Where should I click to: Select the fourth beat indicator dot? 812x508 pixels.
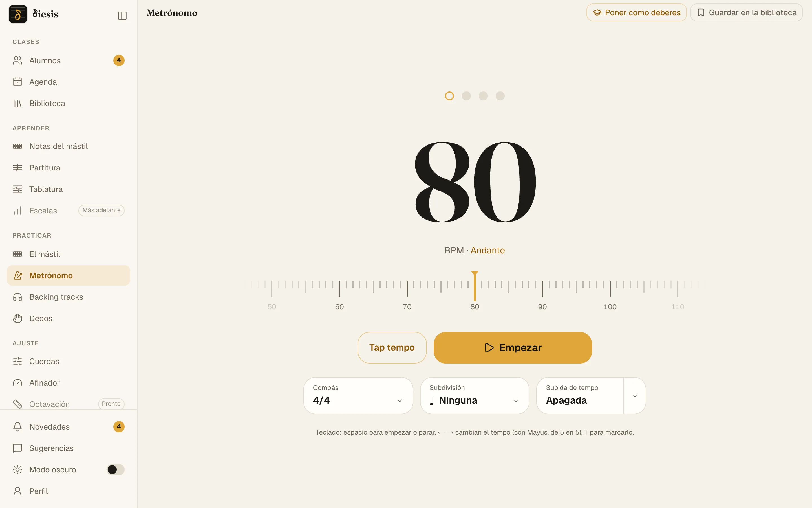pos(500,96)
